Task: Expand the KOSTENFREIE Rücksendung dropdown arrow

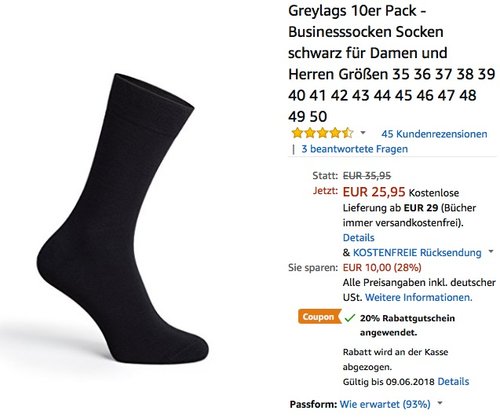Action: (491, 251)
